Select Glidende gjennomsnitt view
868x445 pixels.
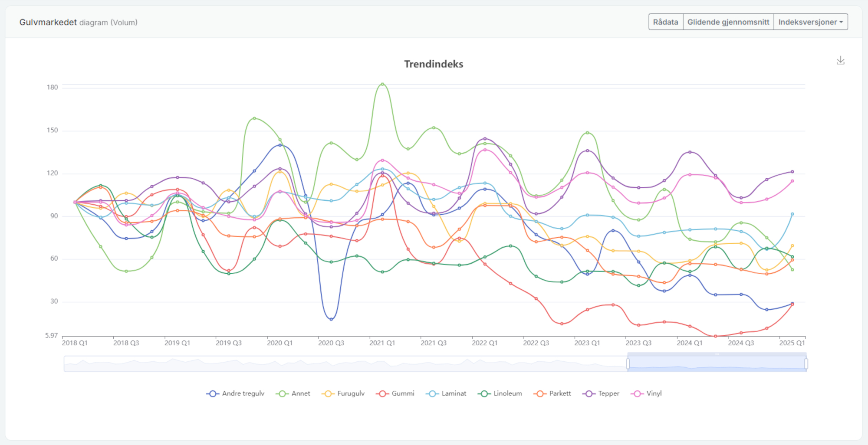tap(728, 22)
